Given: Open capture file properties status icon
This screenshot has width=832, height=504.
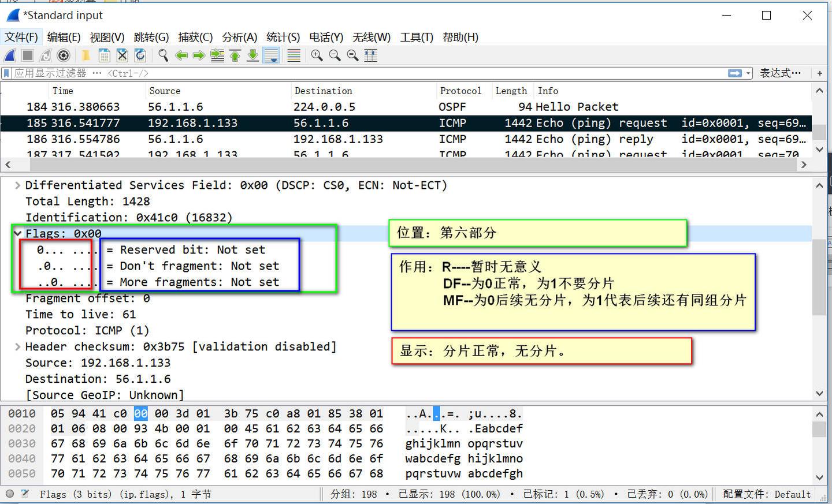Looking at the screenshot, I should click(25, 494).
